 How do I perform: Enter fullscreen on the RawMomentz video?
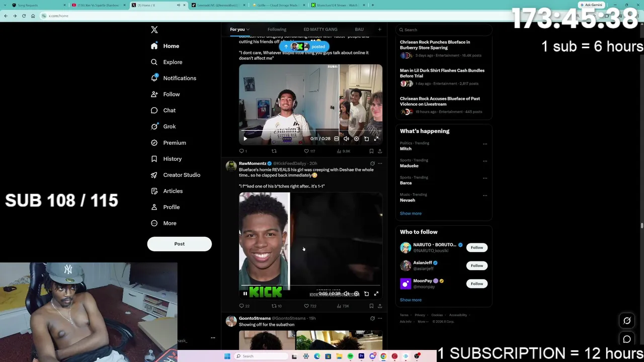coord(376,294)
